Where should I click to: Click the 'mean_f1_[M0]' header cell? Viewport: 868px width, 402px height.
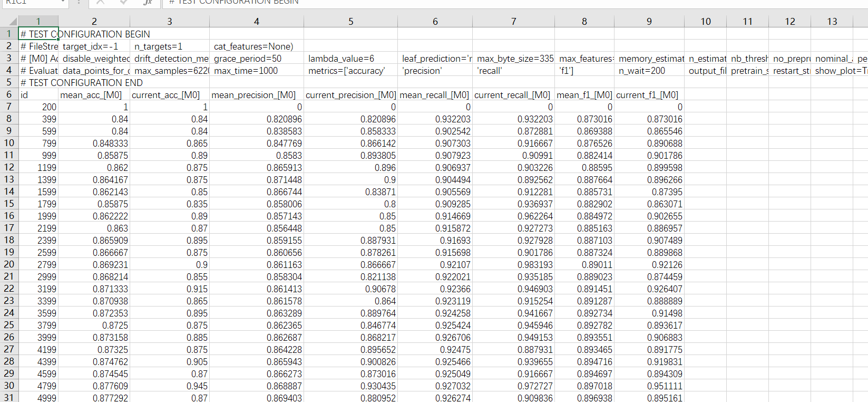[x=584, y=94]
